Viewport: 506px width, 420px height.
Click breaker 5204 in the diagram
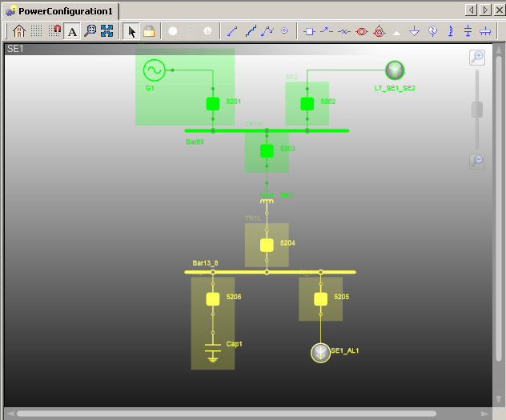267,245
